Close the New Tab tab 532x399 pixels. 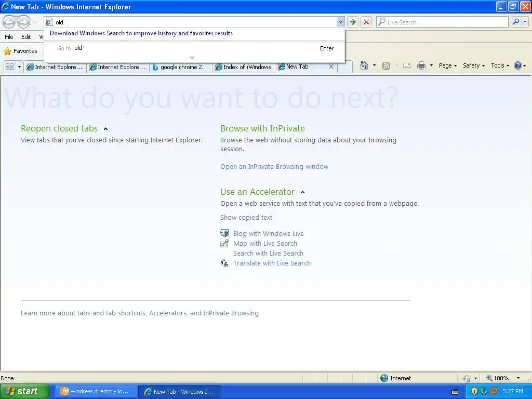[331, 66]
